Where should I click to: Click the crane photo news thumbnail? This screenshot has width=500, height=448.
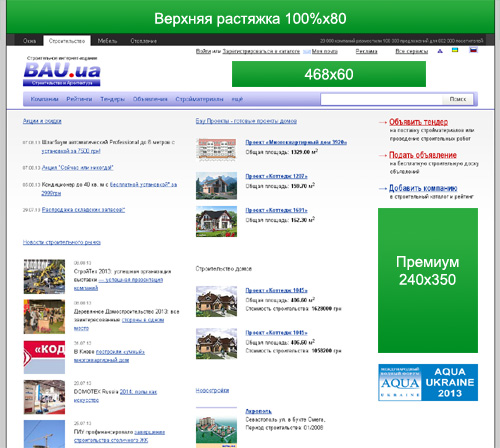click(44, 434)
